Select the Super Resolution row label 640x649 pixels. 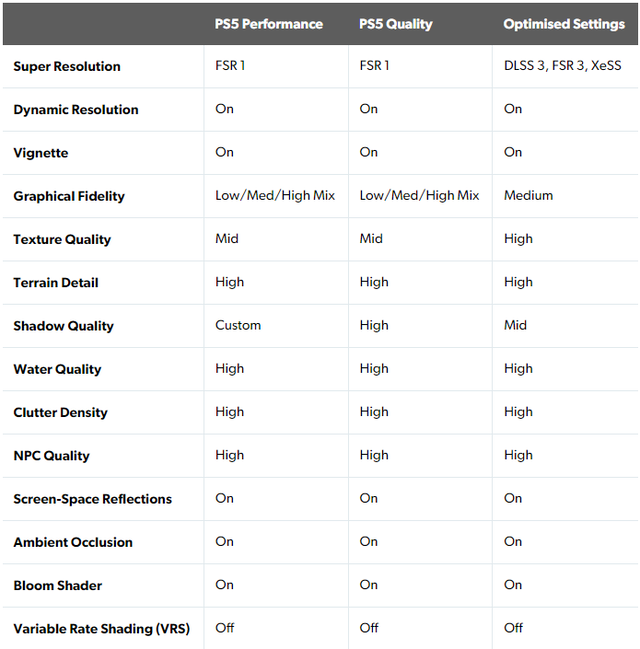pos(67,67)
